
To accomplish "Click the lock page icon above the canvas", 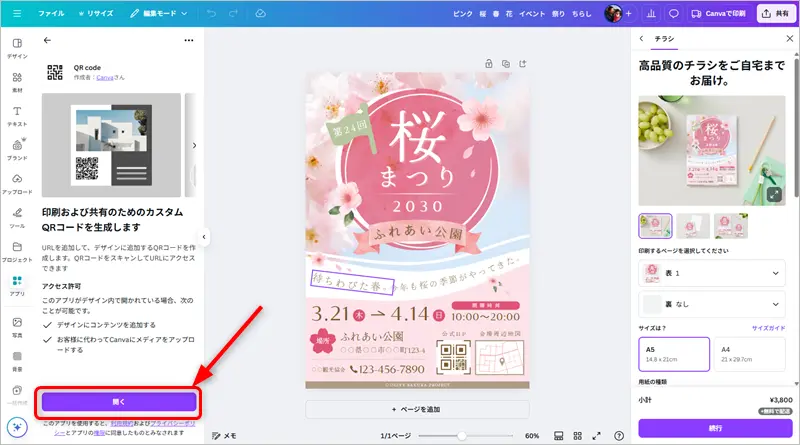I will (x=489, y=62).
